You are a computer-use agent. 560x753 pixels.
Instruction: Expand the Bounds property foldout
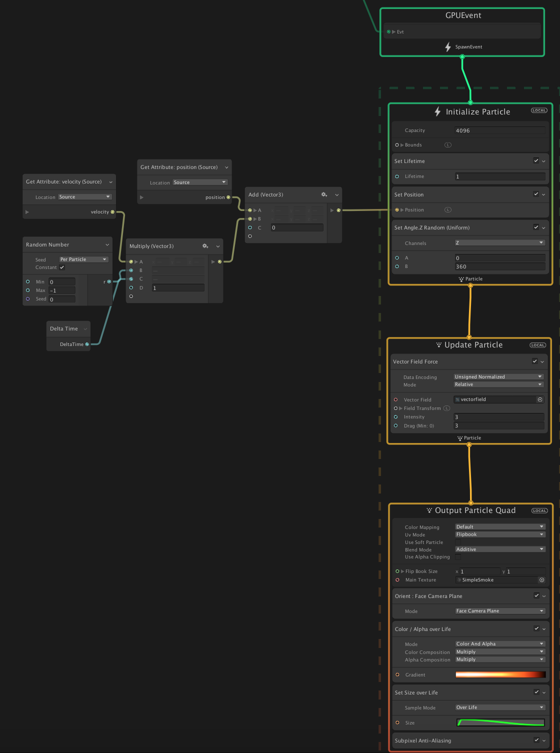click(x=402, y=145)
